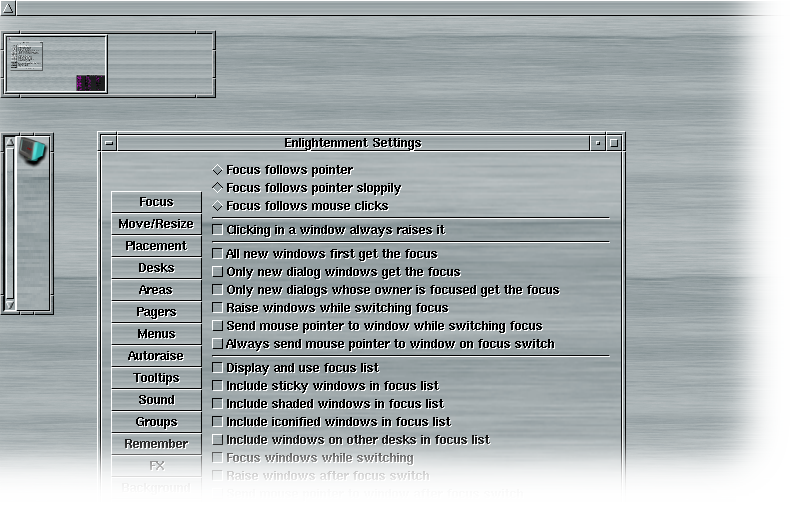Select the Desks settings tab
The height and width of the screenshot is (525, 800).
[x=156, y=267]
